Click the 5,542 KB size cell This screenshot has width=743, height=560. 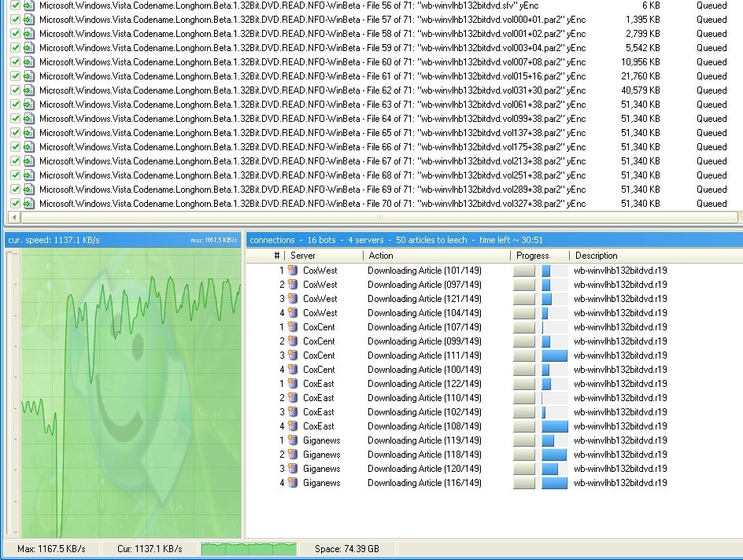(643, 48)
